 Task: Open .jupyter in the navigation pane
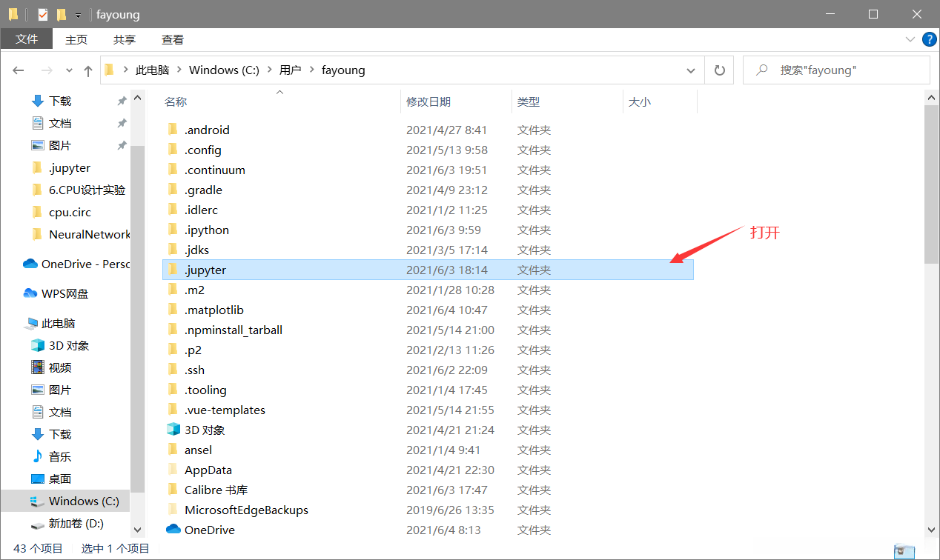69,167
